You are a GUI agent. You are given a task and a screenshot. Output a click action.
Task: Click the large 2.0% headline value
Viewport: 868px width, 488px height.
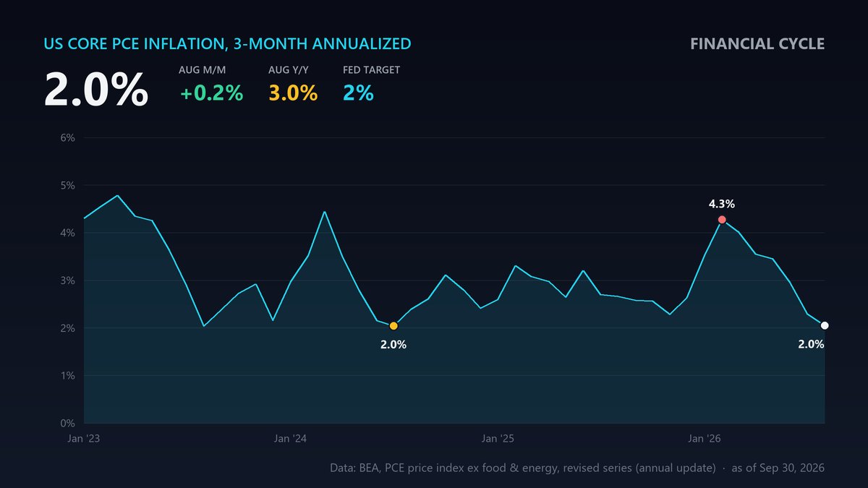pos(96,90)
